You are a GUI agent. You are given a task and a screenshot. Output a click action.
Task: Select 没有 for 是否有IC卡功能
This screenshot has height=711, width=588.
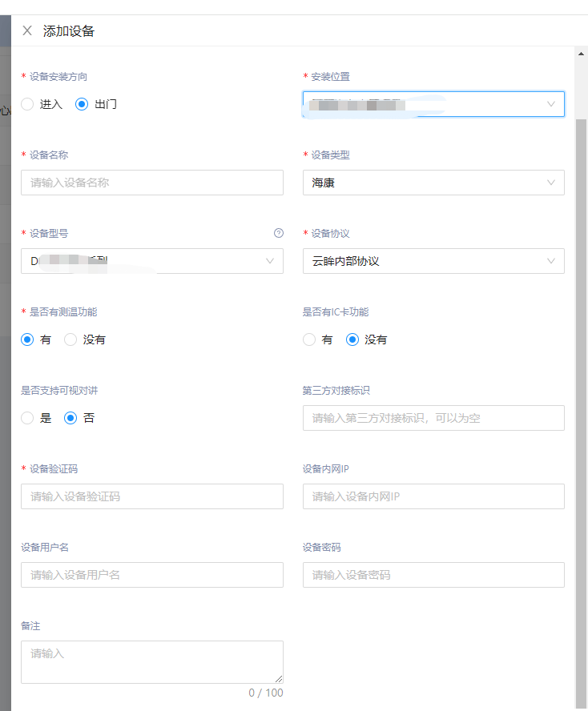[x=352, y=339]
